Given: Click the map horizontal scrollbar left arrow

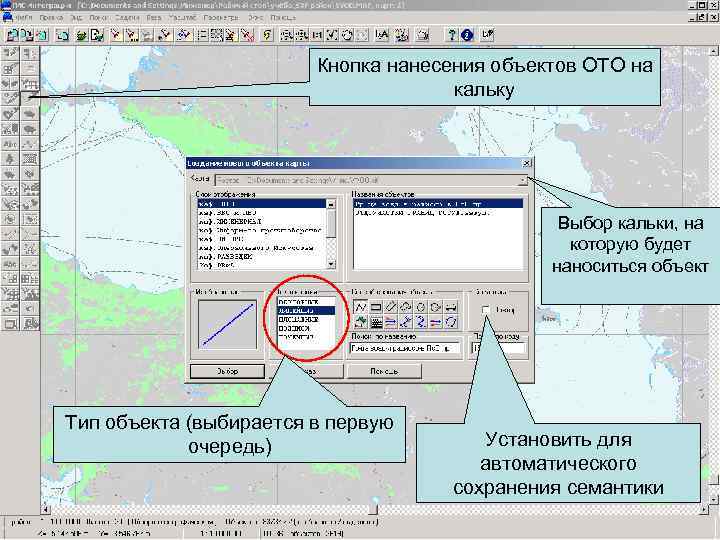Looking at the screenshot, I should click(x=45, y=509).
